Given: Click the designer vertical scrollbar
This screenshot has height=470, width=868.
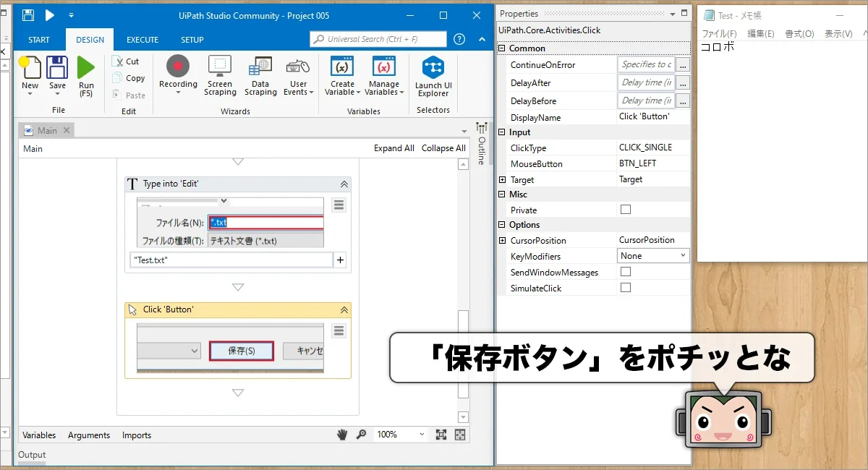Looking at the screenshot, I should pos(464,353).
